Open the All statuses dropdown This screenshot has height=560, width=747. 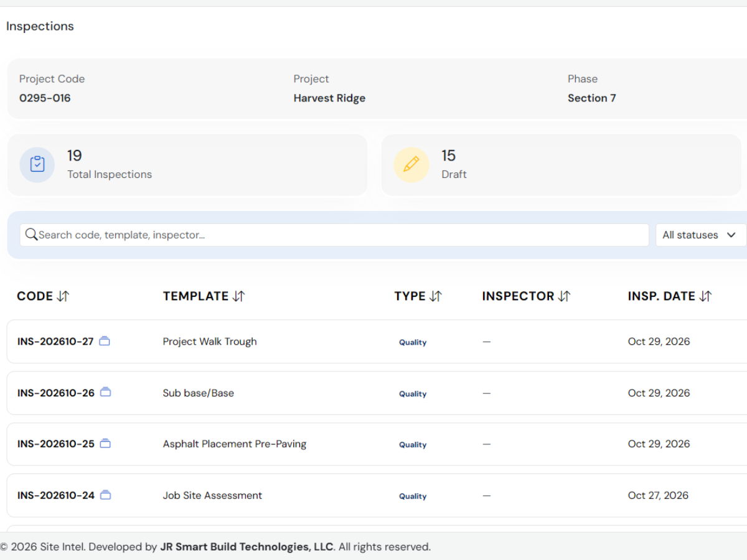700,235
